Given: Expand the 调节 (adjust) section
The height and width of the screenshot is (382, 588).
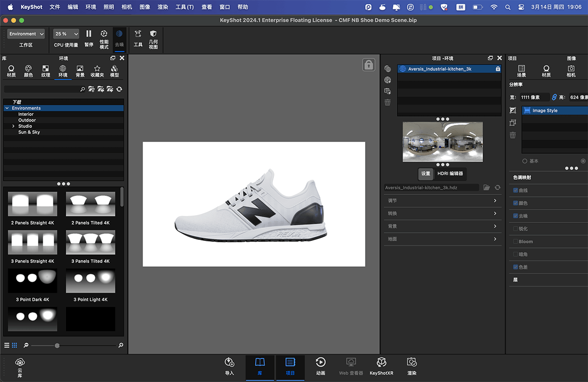Looking at the screenshot, I should [442, 201].
